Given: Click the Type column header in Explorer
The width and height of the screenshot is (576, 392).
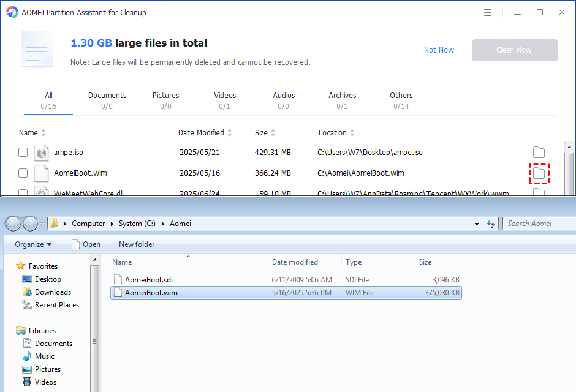Looking at the screenshot, I should (x=378, y=262).
